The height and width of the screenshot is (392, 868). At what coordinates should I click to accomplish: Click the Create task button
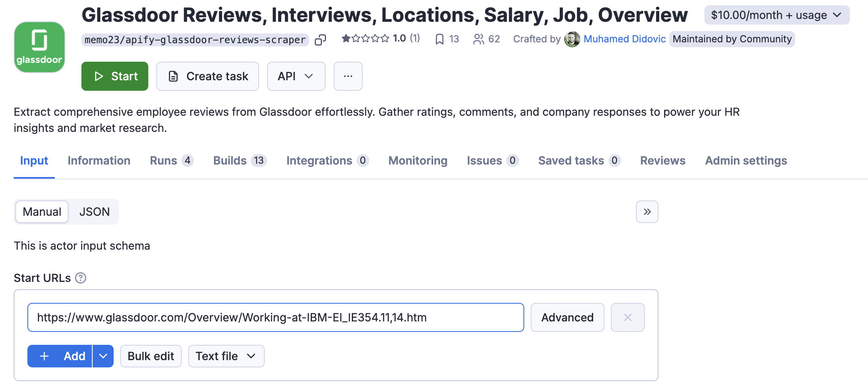click(x=208, y=76)
